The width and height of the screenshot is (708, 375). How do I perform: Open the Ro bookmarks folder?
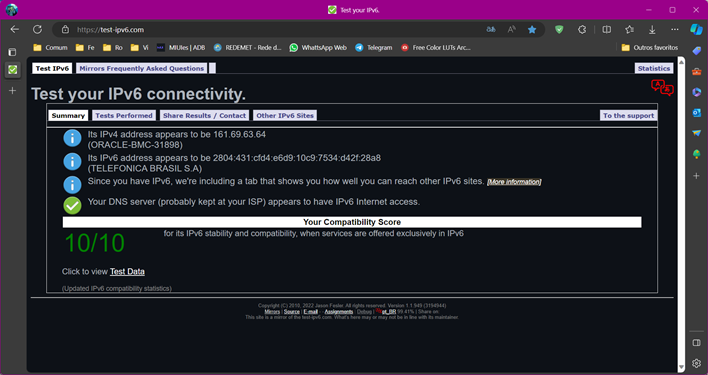click(x=112, y=47)
